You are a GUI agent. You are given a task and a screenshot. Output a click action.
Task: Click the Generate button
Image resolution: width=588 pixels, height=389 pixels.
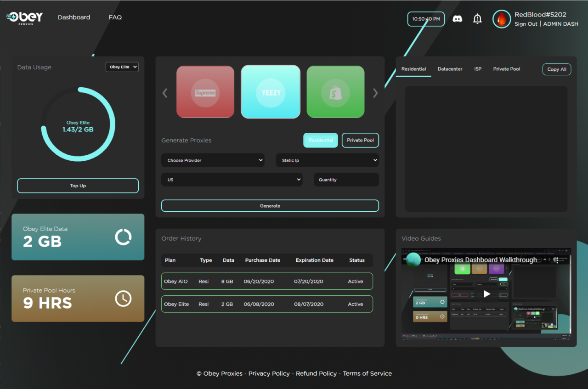coord(270,205)
